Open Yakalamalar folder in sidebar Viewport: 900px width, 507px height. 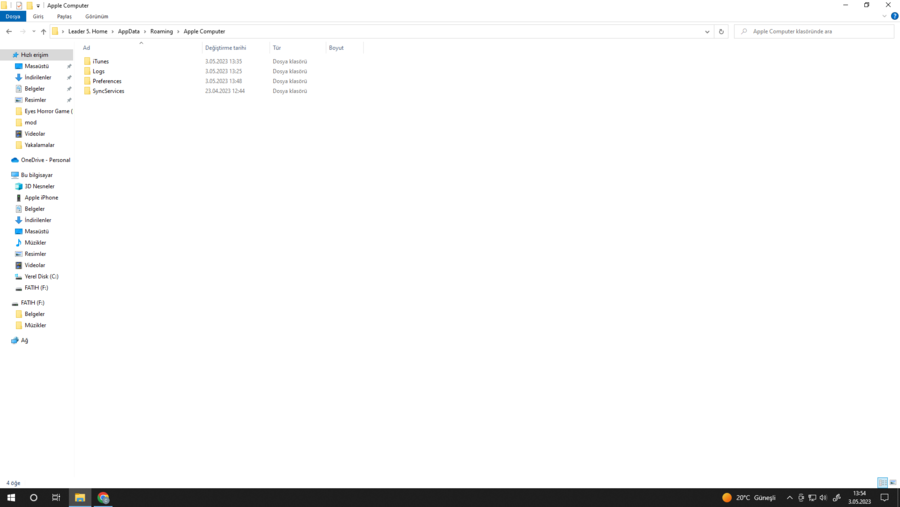click(x=39, y=145)
